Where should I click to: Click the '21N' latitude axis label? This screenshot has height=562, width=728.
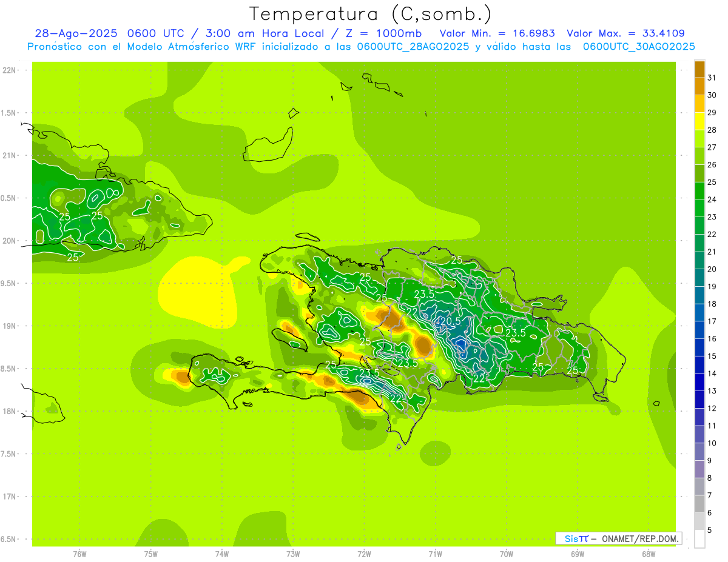coord(9,156)
